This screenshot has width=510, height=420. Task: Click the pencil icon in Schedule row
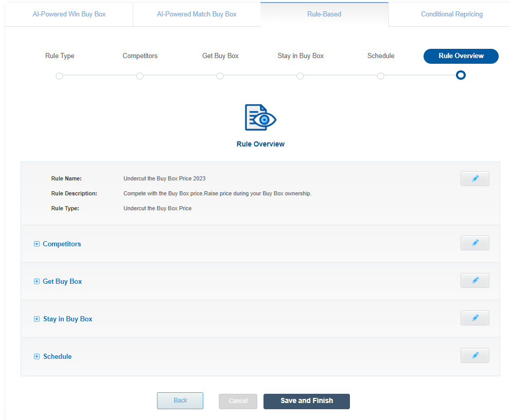click(474, 355)
